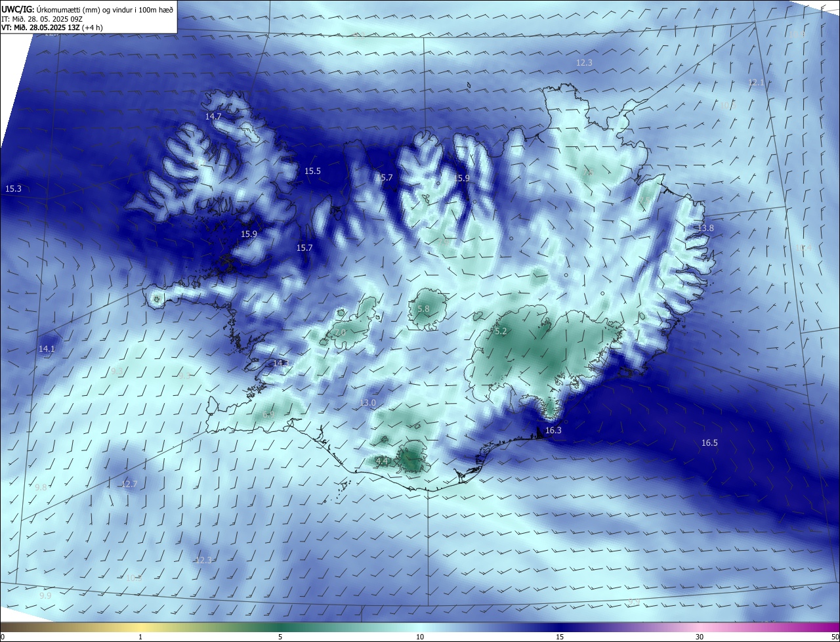Viewport: 840px width, 642px height.
Task: Select the 13.0 value on the map
Action: pyautogui.click(x=368, y=403)
